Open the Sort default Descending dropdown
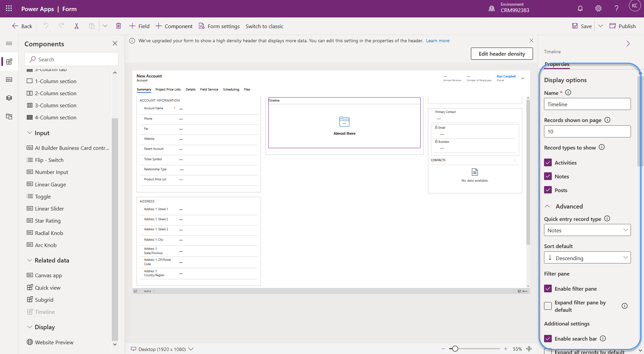Screen dimensions: 644x354 (x=587, y=258)
